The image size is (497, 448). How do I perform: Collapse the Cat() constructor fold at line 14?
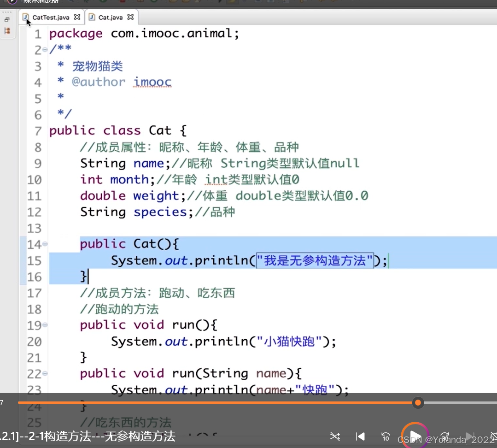coord(45,244)
